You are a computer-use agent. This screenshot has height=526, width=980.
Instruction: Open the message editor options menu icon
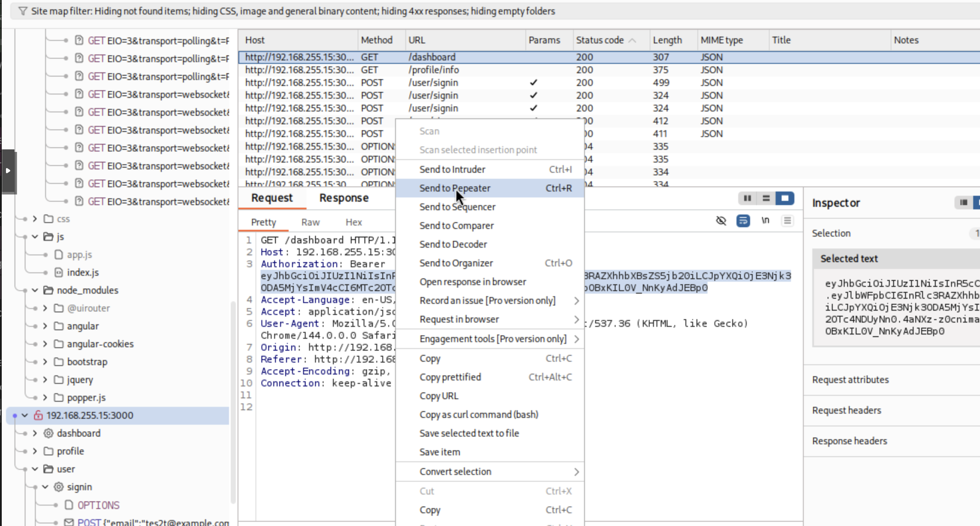[x=787, y=220]
